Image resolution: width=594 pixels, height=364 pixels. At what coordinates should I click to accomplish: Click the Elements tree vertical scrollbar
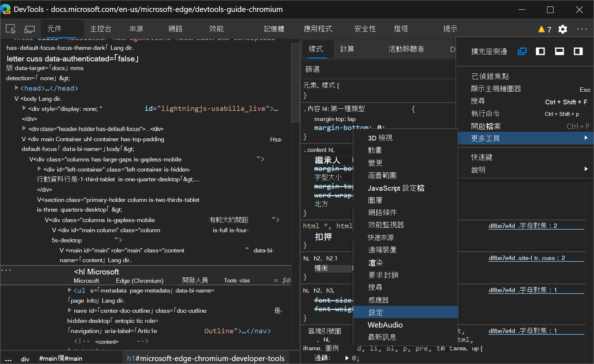pos(295,83)
